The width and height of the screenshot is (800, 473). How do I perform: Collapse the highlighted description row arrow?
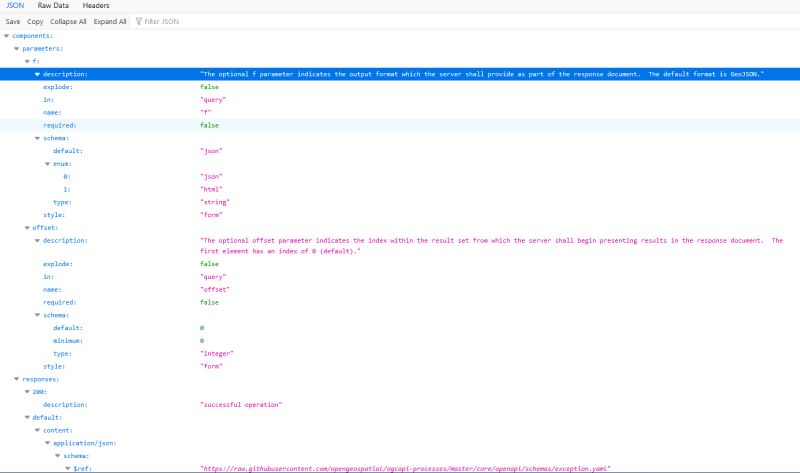click(37, 74)
